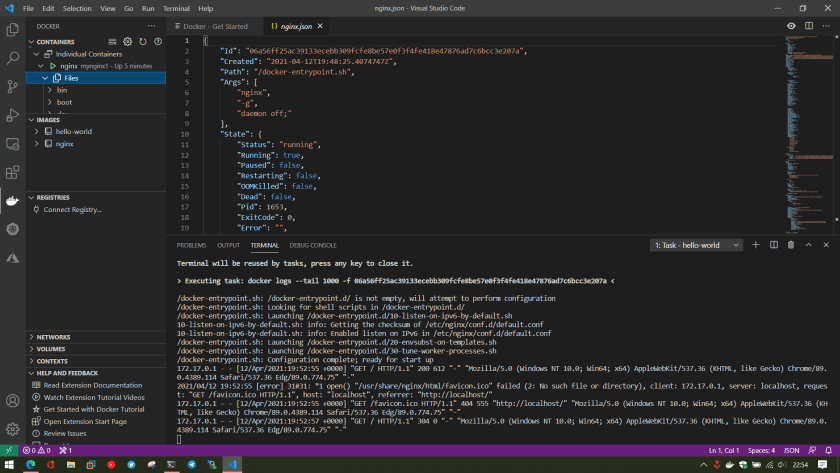Open Extension Start Page link
The image size is (840, 473).
click(x=85, y=422)
